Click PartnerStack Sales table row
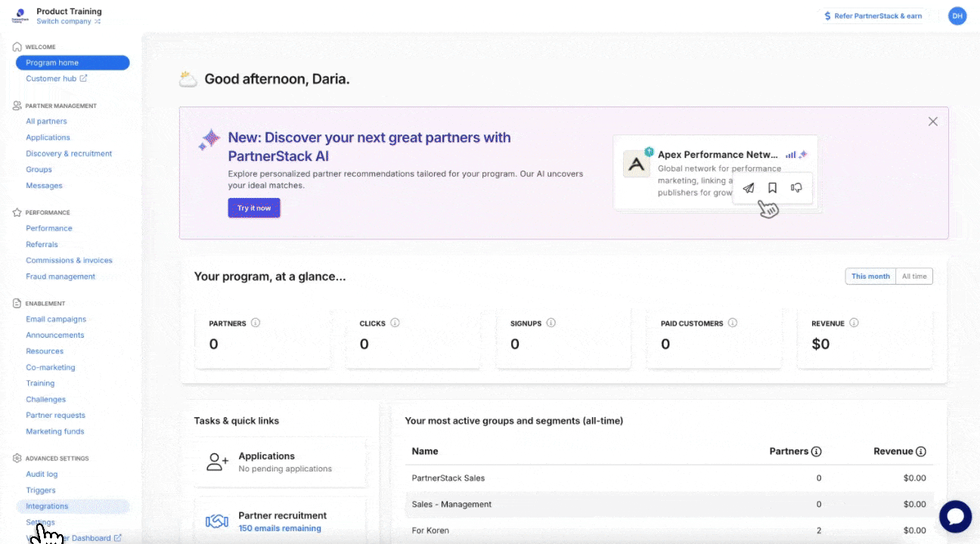 coord(669,478)
